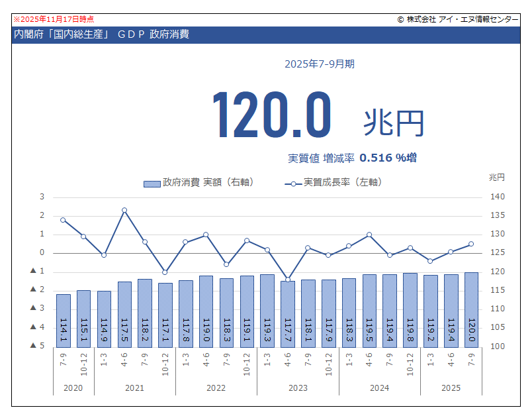
Task: Select the 2020 year label on axis
Action: tap(73, 388)
